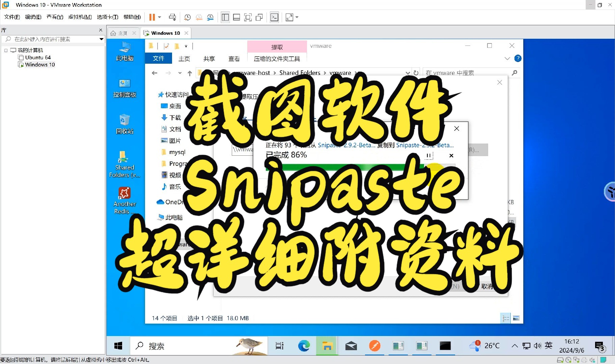The height and width of the screenshot is (364, 615).
Task: Close the Windows 10 VM tab
Action: click(186, 33)
